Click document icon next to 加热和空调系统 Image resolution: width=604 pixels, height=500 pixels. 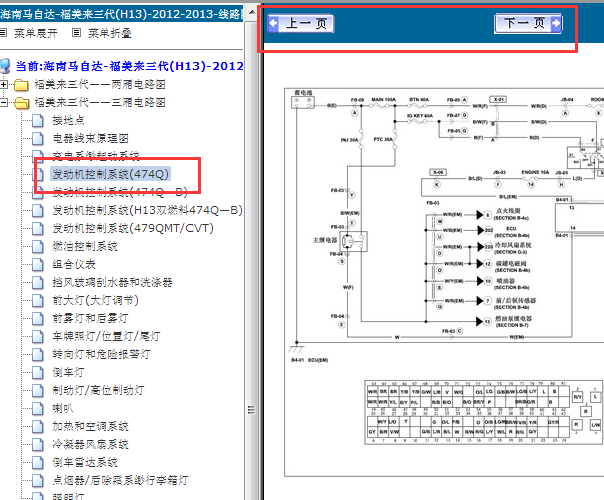38,426
